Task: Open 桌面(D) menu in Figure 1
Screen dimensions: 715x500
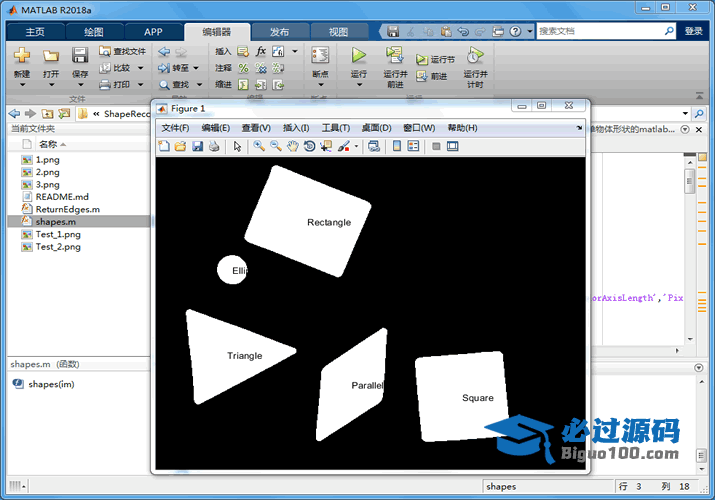Action: pyautogui.click(x=377, y=128)
